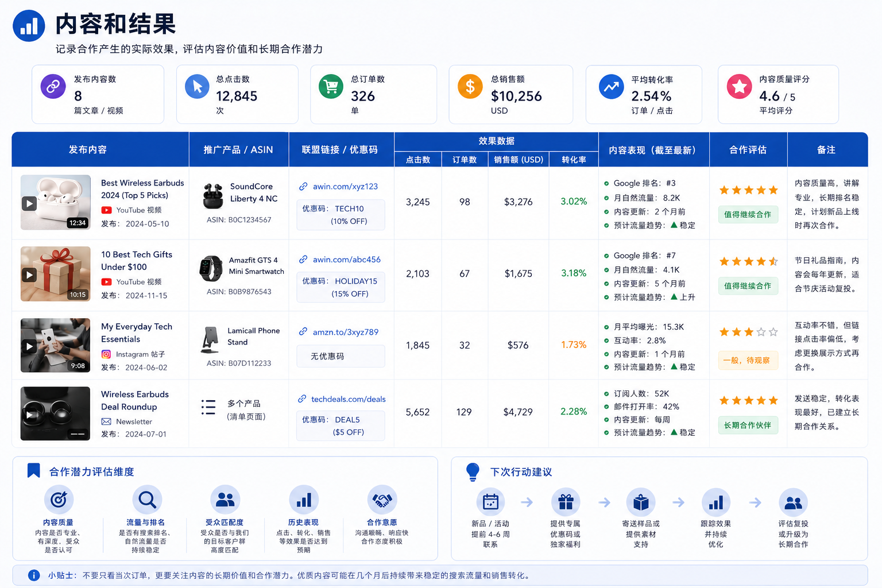Click the 长期合作伙伴 badge

[x=748, y=425]
